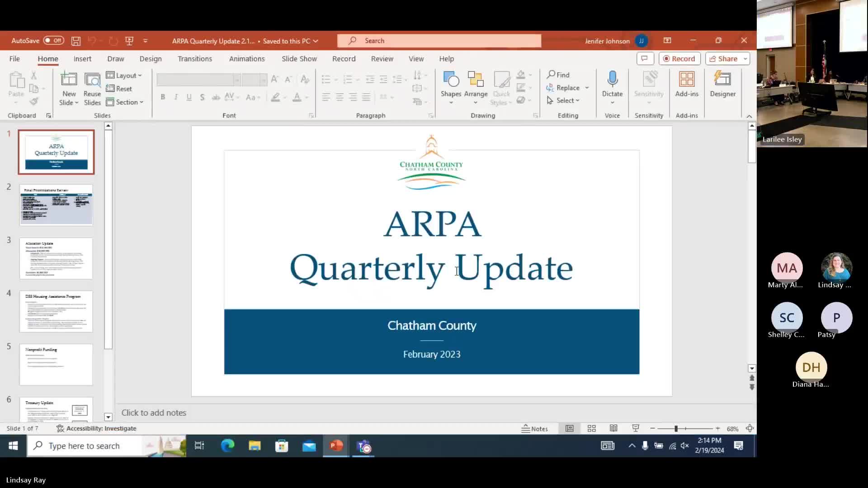Switch to Slide Sorter view
This screenshot has height=488, width=868.
(591, 428)
